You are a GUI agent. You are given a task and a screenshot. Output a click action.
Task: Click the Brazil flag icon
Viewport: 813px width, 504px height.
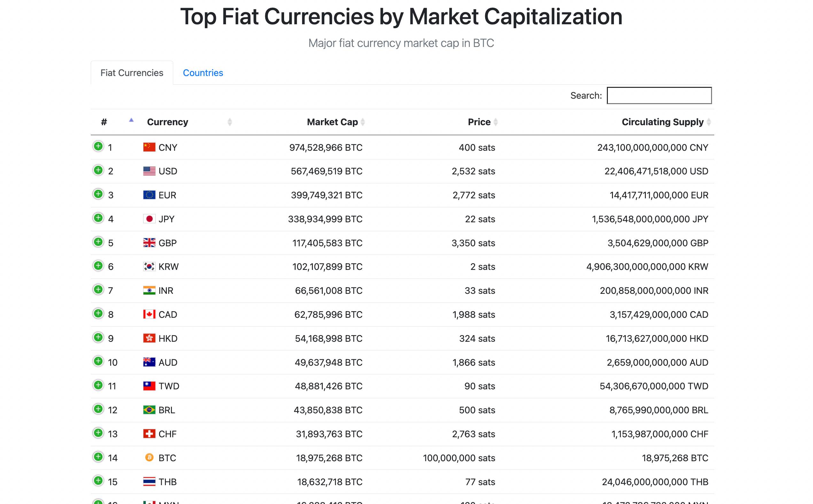149,410
